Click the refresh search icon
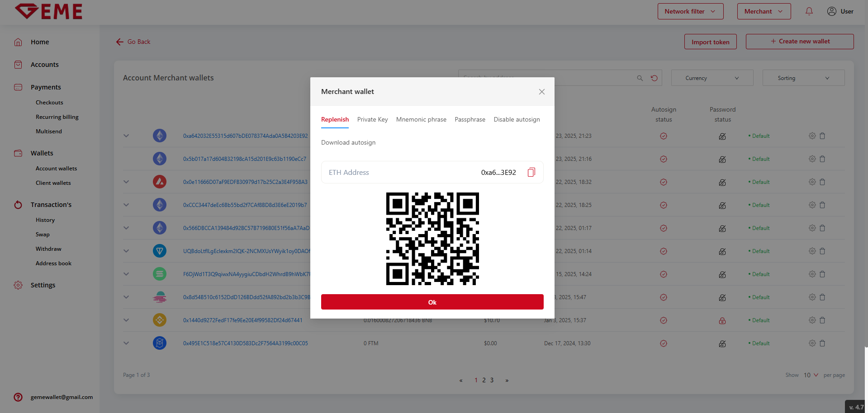Screen dimensions: 868x413 (x=654, y=78)
